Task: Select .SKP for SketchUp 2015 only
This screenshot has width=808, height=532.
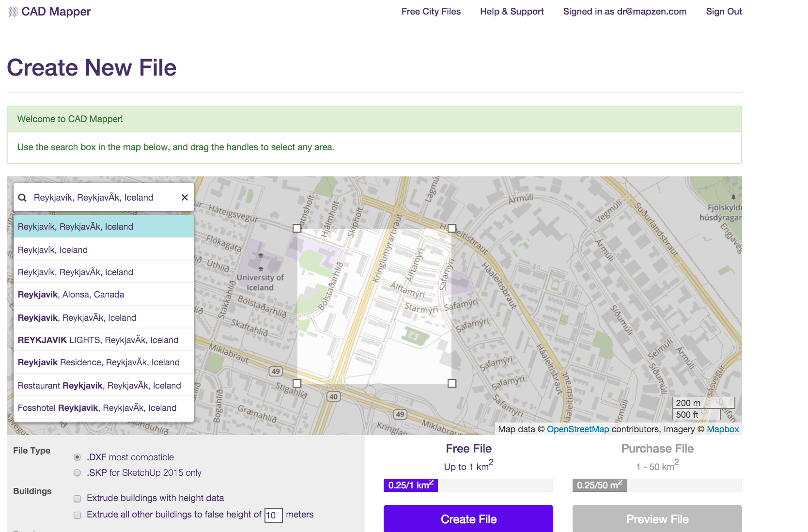Action: 77,472
